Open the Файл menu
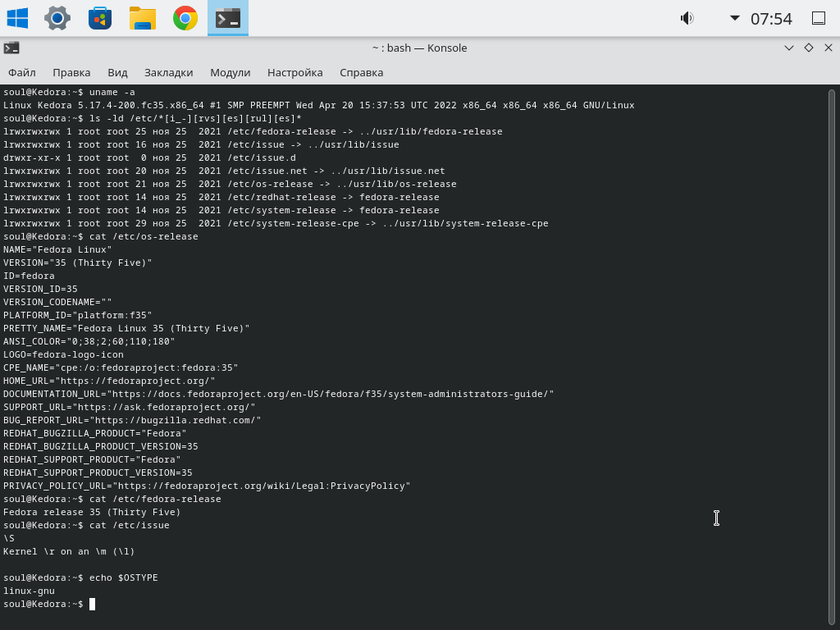 [x=22, y=72]
